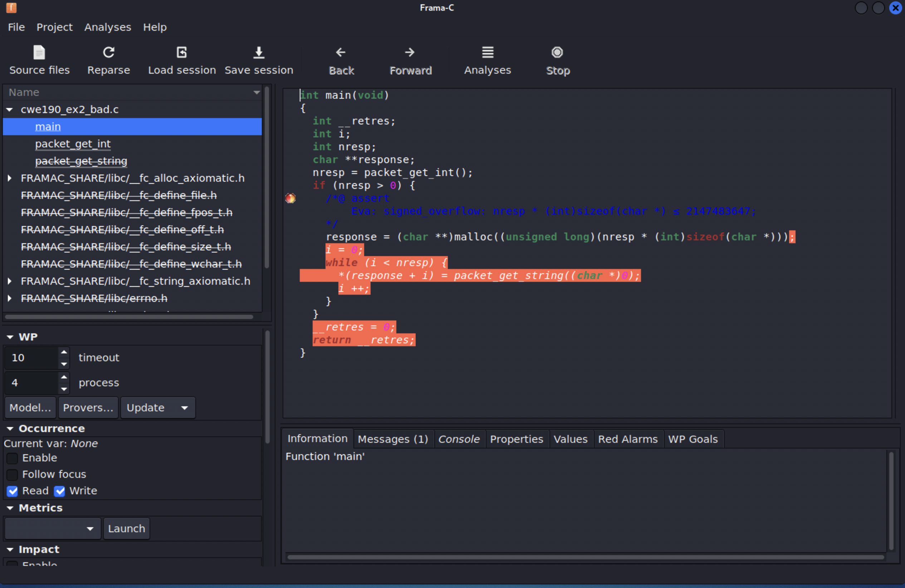Click the Information panel horizontal scrollbar
The height and width of the screenshot is (588, 905).
586,557
